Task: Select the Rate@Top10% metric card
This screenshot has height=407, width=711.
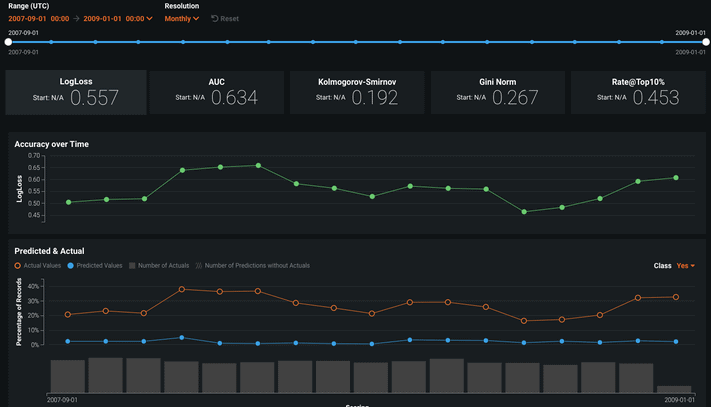Action: (638, 92)
